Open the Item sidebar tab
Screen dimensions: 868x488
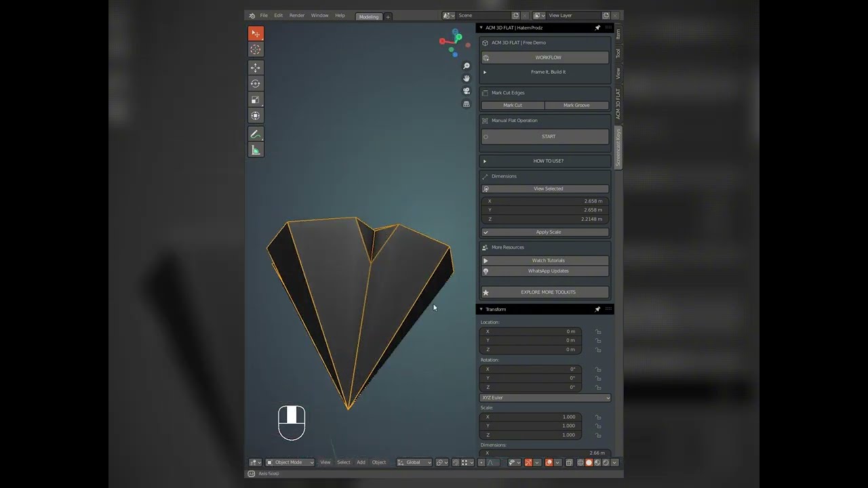(618, 34)
